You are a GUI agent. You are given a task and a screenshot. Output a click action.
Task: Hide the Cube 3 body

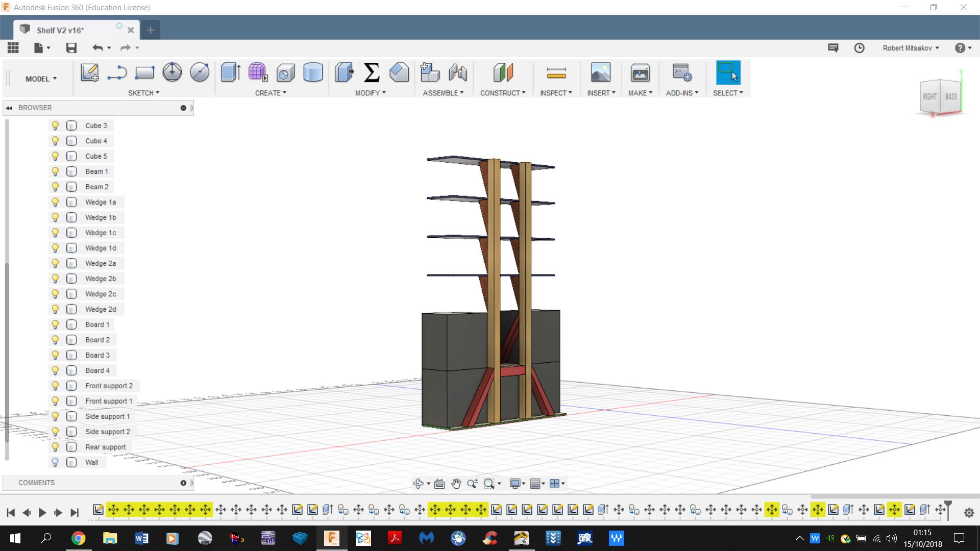pyautogui.click(x=55, y=126)
